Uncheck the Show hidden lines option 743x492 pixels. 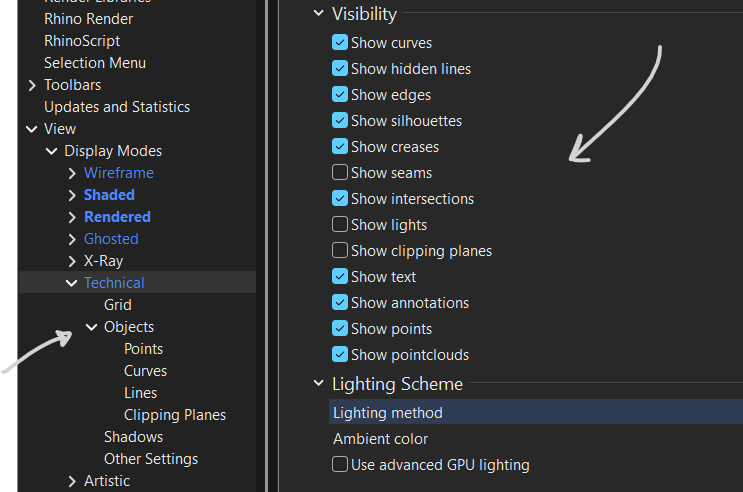pos(341,69)
